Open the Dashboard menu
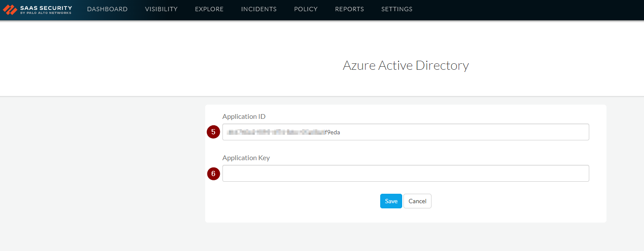This screenshot has height=251, width=644. coord(107,9)
